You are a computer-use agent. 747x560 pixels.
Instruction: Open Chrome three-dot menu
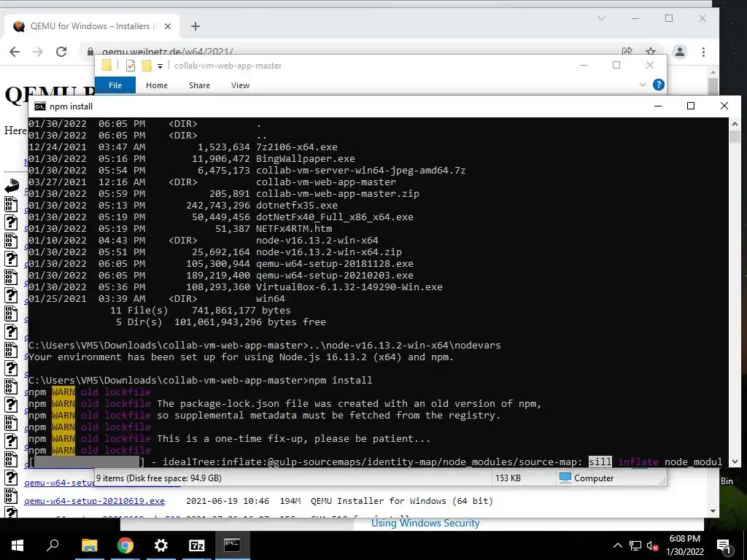click(704, 52)
